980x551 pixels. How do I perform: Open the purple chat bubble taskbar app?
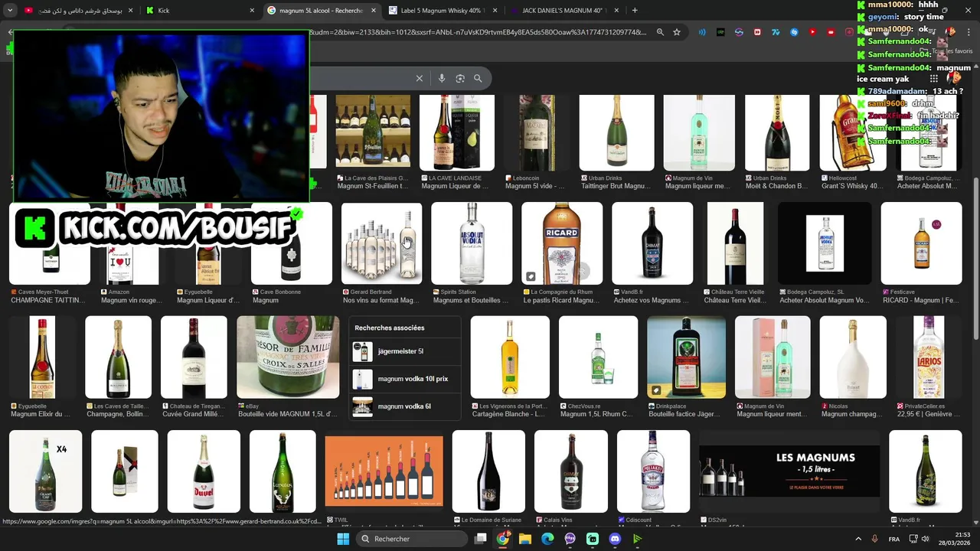coord(570,539)
